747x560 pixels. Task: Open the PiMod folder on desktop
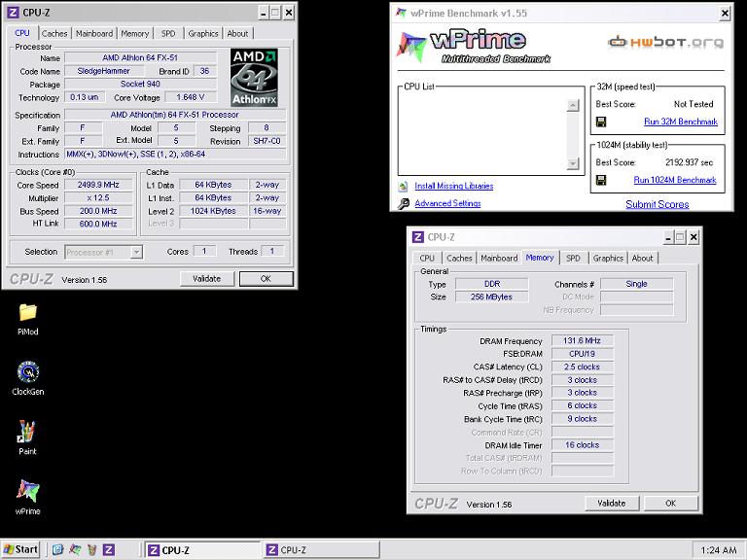[x=27, y=319]
